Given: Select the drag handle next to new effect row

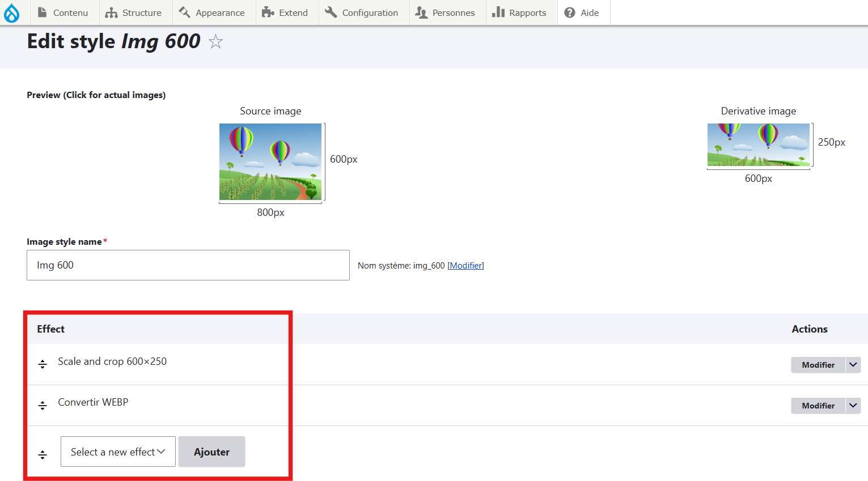Looking at the screenshot, I should [43, 454].
